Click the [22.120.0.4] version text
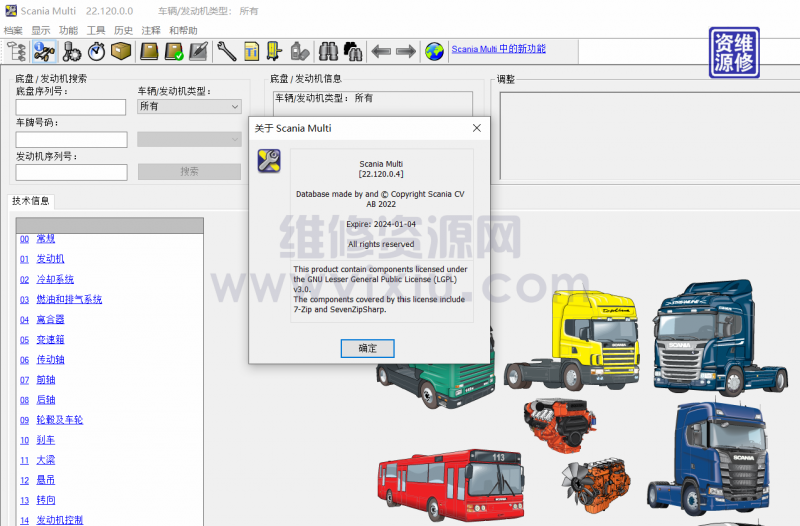The width and height of the screenshot is (800, 526). pyautogui.click(x=381, y=174)
